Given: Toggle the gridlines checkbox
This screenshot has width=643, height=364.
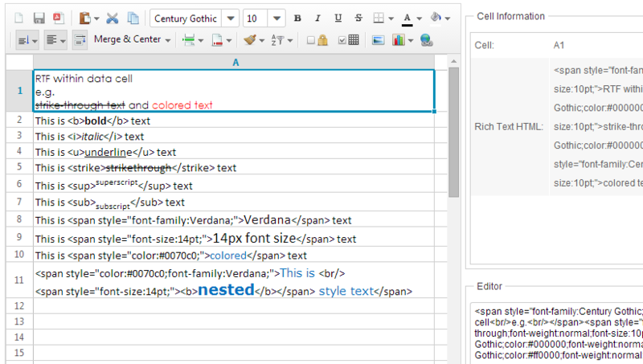Looking at the screenshot, I should point(342,40).
